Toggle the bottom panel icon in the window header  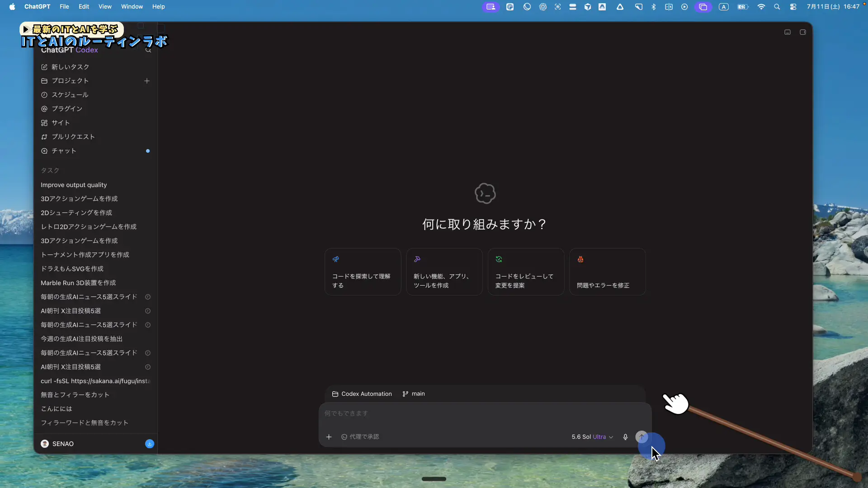pos(788,32)
